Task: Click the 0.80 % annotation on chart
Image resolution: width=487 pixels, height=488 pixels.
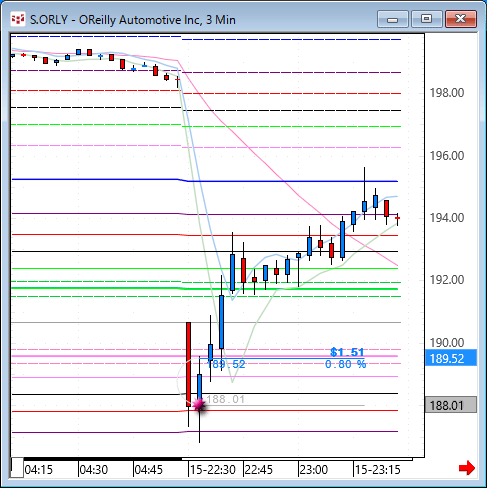Action: [x=346, y=364]
